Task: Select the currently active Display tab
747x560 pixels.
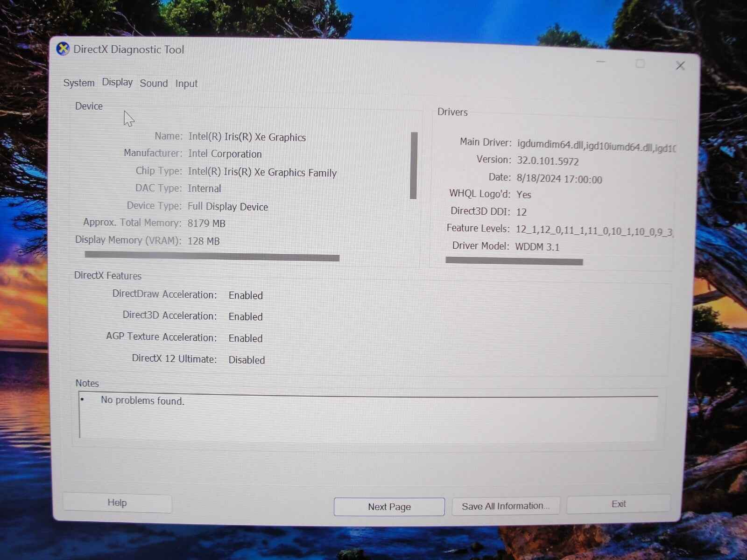Action: coord(117,82)
